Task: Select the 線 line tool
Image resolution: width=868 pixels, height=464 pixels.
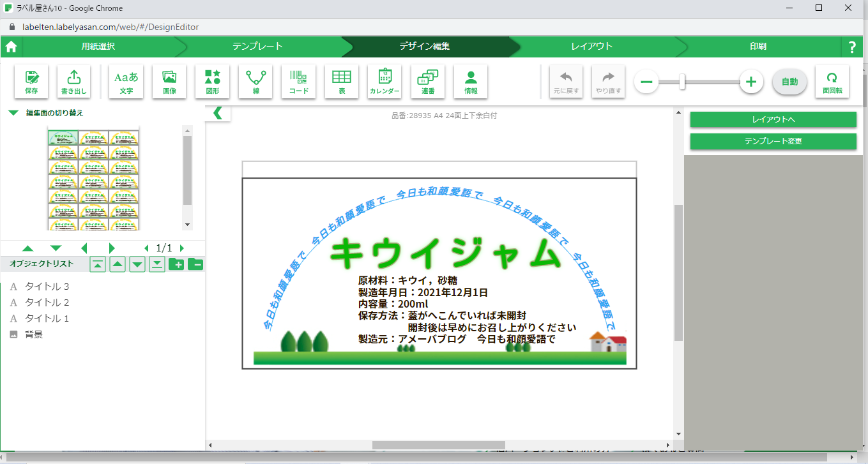Action: pyautogui.click(x=255, y=82)
